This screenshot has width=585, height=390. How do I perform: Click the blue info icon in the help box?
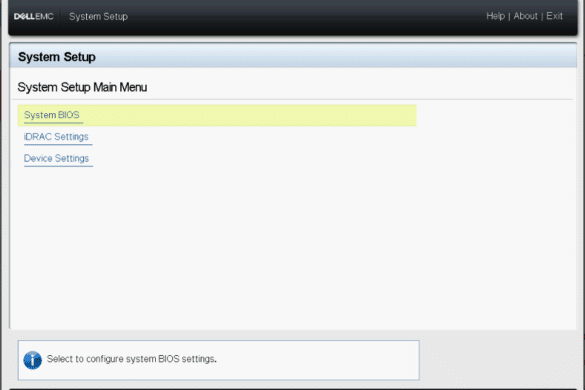click(33, 360)
